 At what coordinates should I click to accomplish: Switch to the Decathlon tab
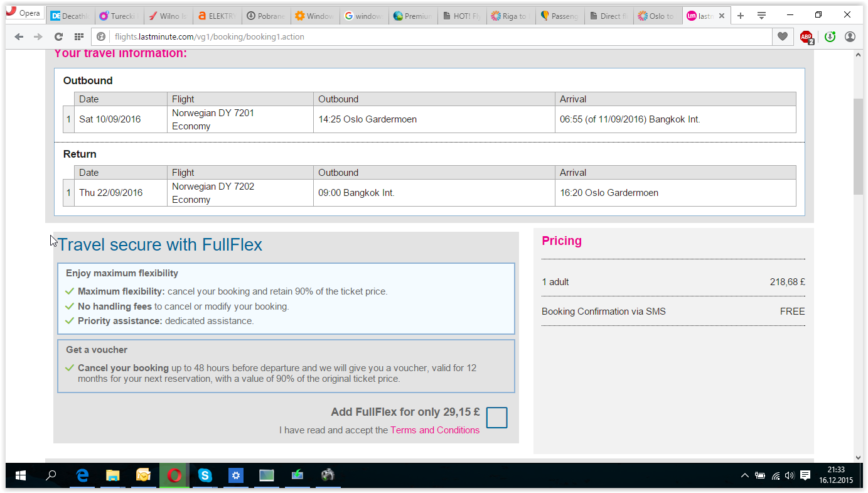(69, 16)
